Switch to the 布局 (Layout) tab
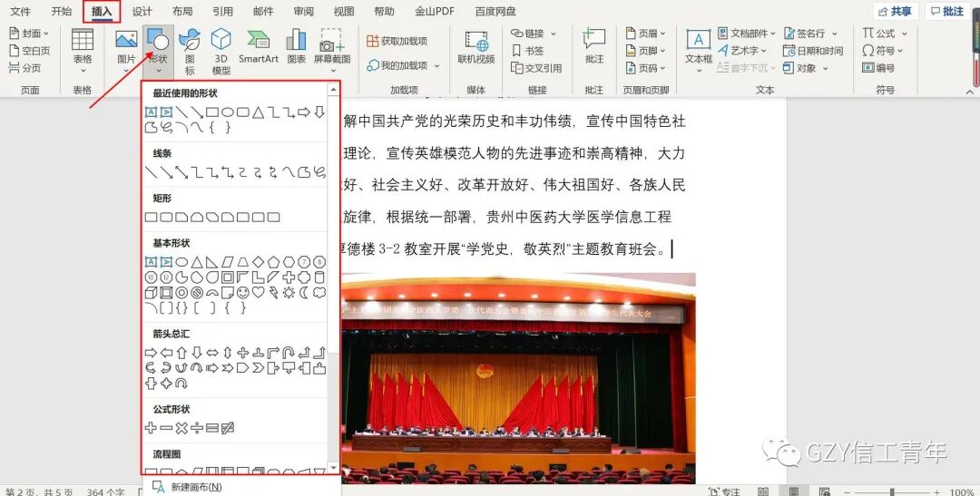The image size is (980, 496). [x=182, y=11]
